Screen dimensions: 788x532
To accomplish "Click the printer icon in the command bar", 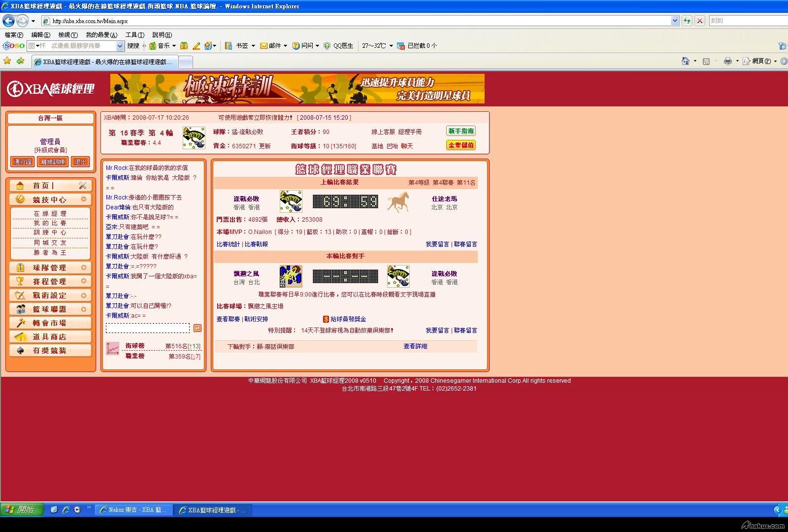I will point(727,61).
